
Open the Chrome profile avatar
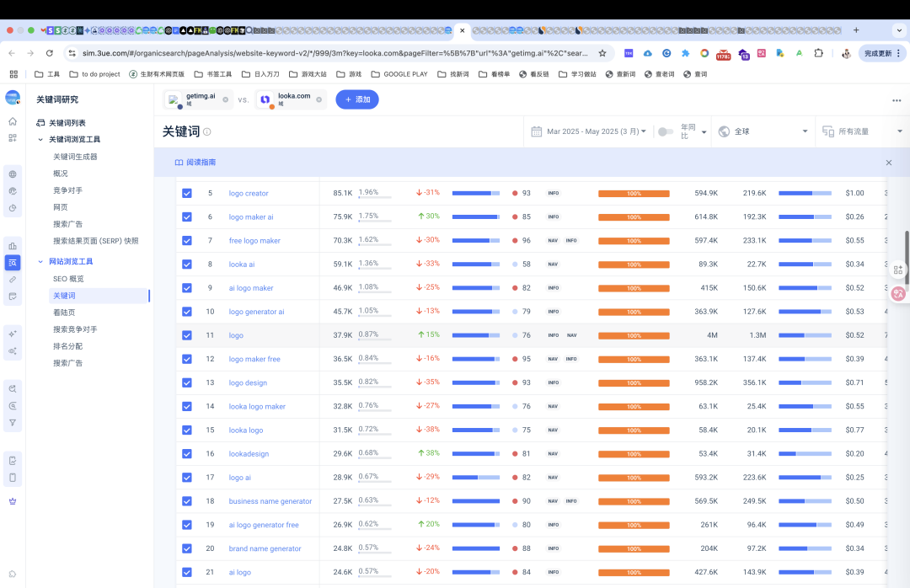(x=846, y=53)
